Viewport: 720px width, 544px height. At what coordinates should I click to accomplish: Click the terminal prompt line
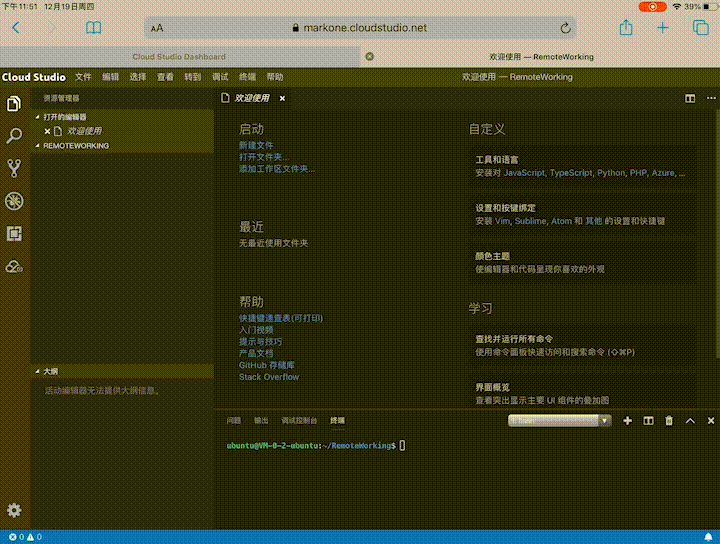[316, 446]
